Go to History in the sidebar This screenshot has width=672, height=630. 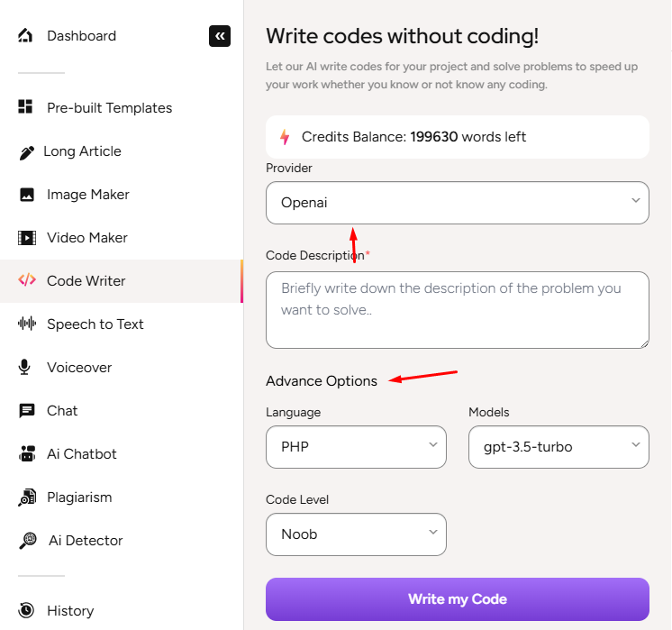pyautogui.click(x=69, y=611)
